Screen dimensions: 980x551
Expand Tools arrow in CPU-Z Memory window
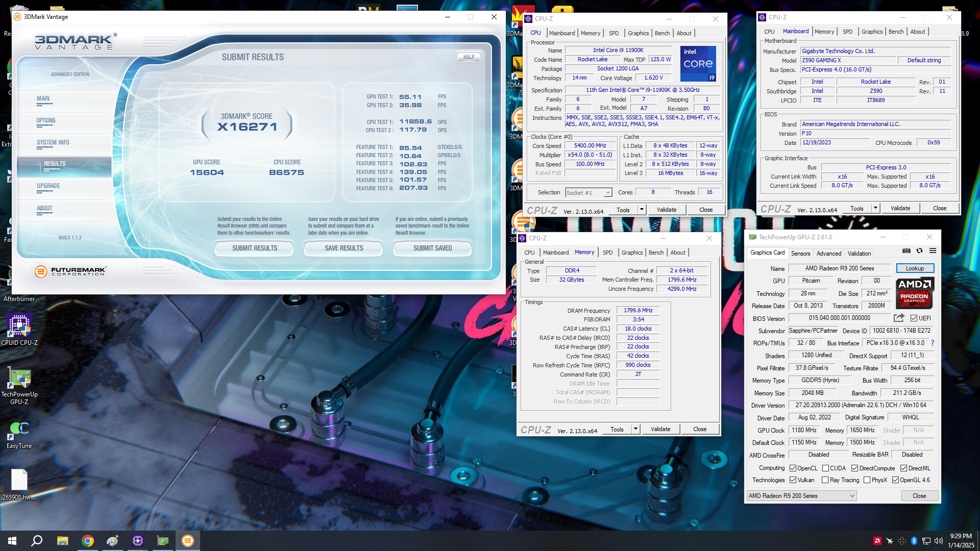[x=635, y=429]
